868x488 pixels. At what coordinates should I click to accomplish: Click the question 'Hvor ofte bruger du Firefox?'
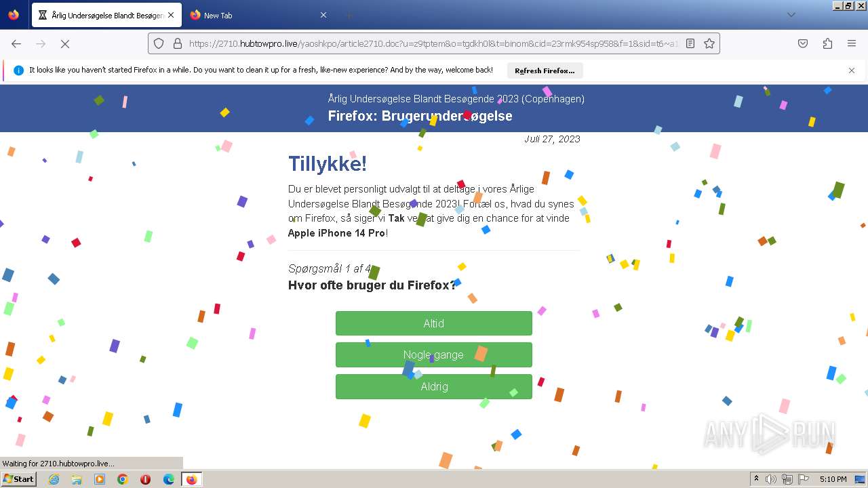(372, 285)
